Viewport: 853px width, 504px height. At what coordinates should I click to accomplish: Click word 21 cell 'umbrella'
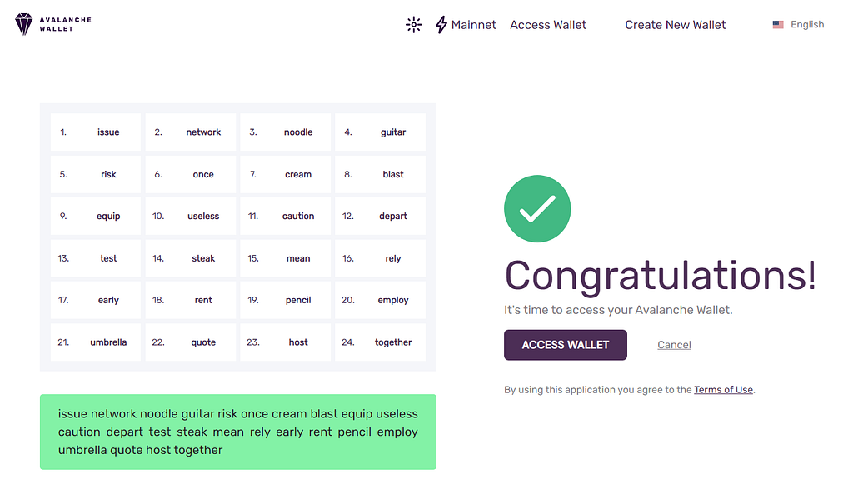pyautogui.click(x=96, y=342)
